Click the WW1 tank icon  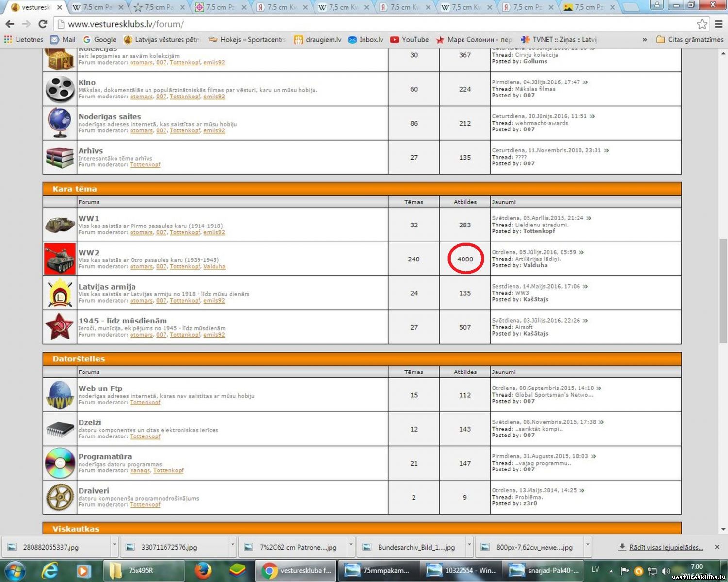(x=60, y=225)
